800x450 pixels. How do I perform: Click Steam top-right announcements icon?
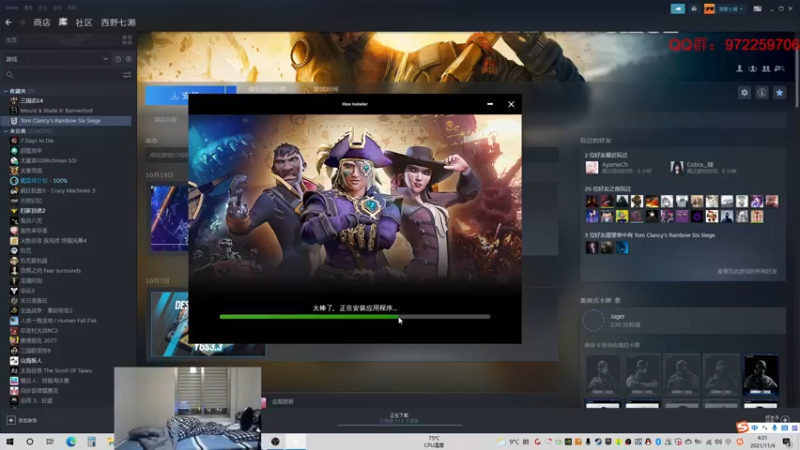[678, 9]
